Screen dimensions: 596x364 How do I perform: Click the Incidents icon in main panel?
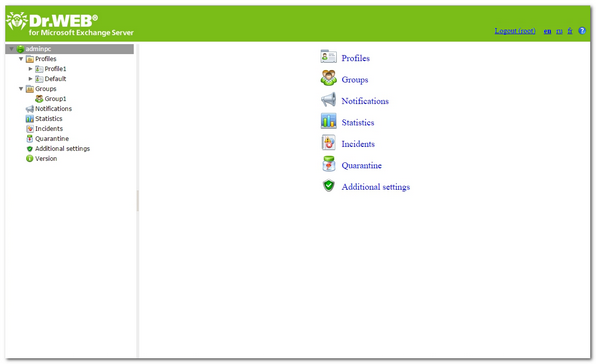(328, 143)
